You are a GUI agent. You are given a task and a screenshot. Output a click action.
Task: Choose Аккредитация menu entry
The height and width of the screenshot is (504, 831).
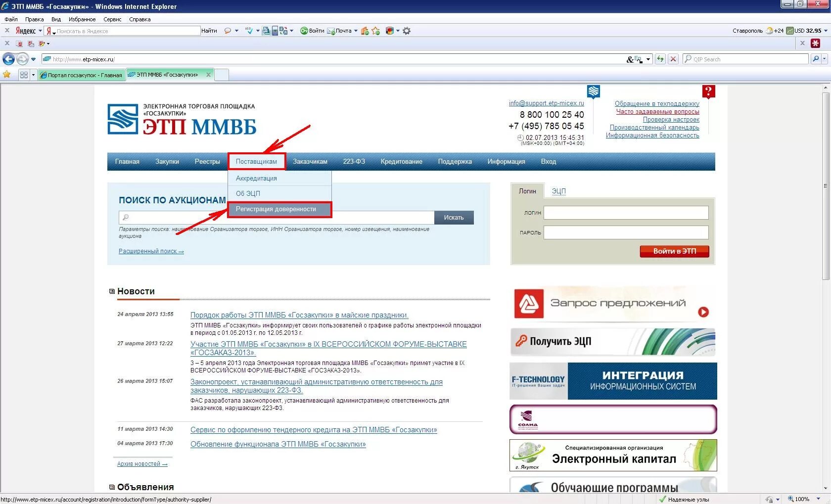pyautogui.click(x=279, y=178)
